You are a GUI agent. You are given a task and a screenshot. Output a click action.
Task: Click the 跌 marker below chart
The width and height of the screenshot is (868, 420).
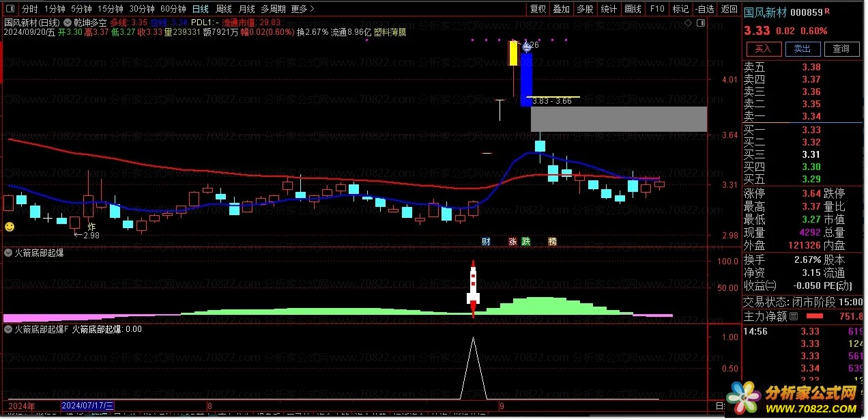point(525,241)
